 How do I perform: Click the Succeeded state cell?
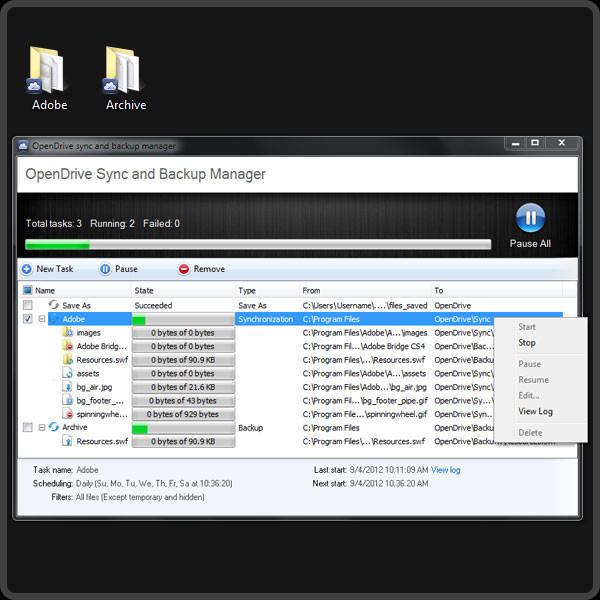click(153, 305)
